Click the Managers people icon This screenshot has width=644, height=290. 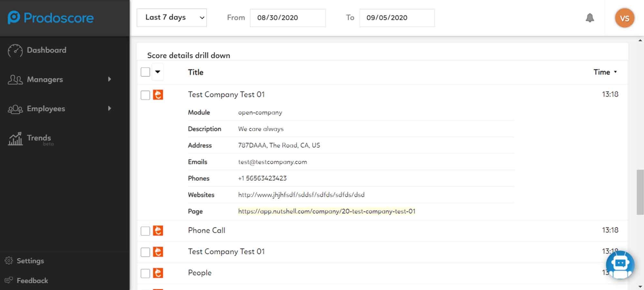coord(15,80)
